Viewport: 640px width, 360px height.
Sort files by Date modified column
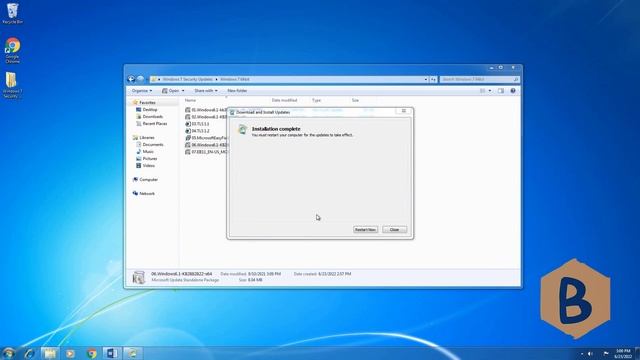[x=284, y=100]
